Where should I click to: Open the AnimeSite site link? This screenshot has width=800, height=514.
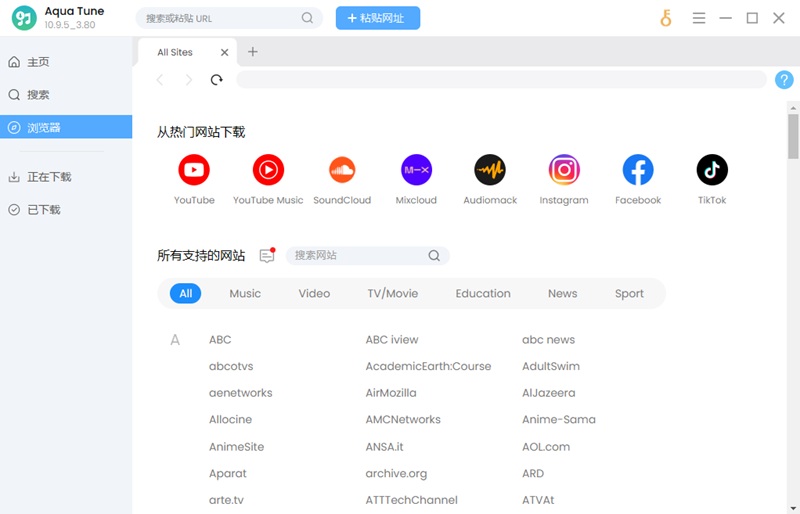pyautogui.click(x=236, y=447)
